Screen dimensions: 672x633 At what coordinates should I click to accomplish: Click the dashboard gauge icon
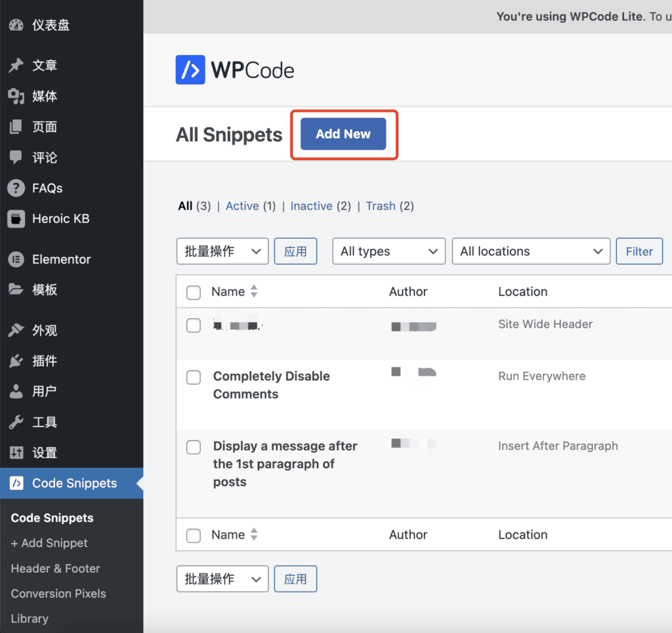[x=16, y=25]
